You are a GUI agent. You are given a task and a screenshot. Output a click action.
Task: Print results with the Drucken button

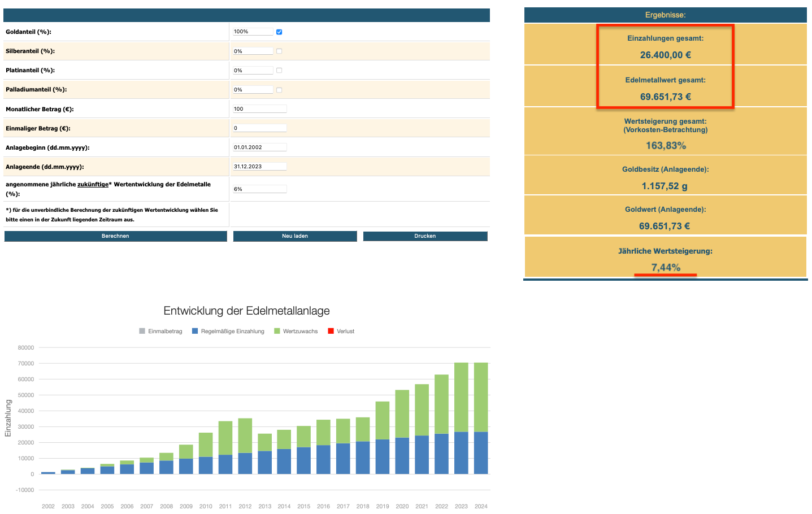coord(425,236)
